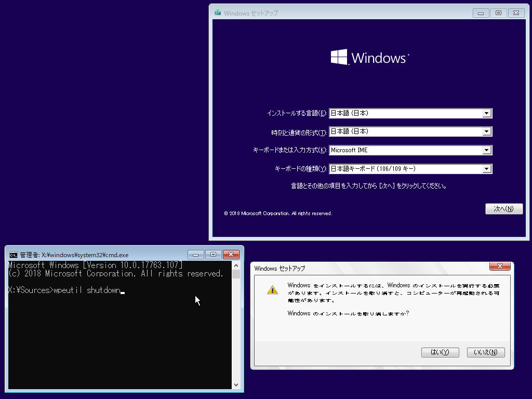
Task: Click the 次へ(N) button to continue setup
Action: pyautogui.click(x=503, y=208)
